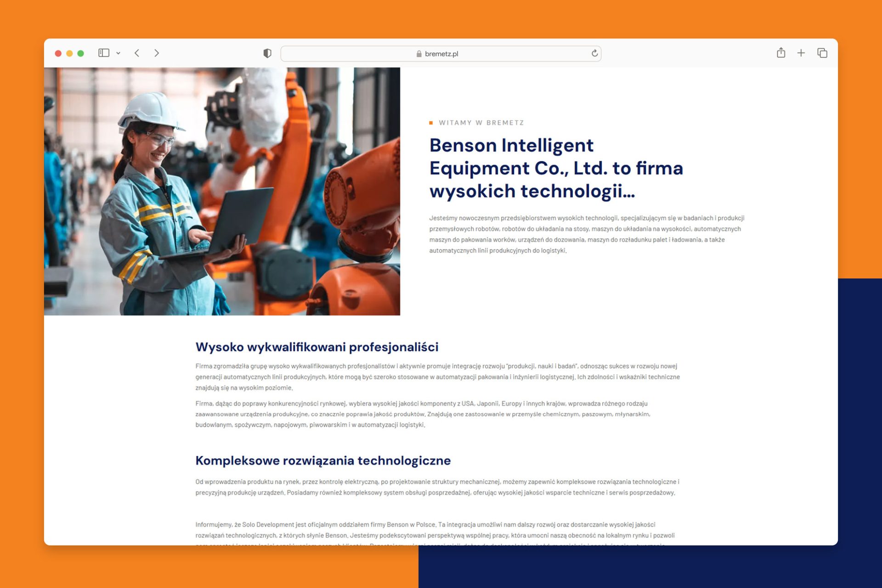Click the 'Wysoko wykwalifikowani profesjonaliści' heading

(x=317, y=347)
